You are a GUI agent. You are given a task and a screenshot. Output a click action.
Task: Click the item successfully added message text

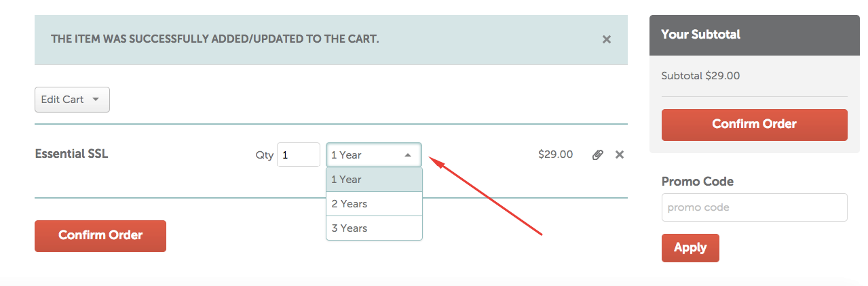tap(214, 39)
